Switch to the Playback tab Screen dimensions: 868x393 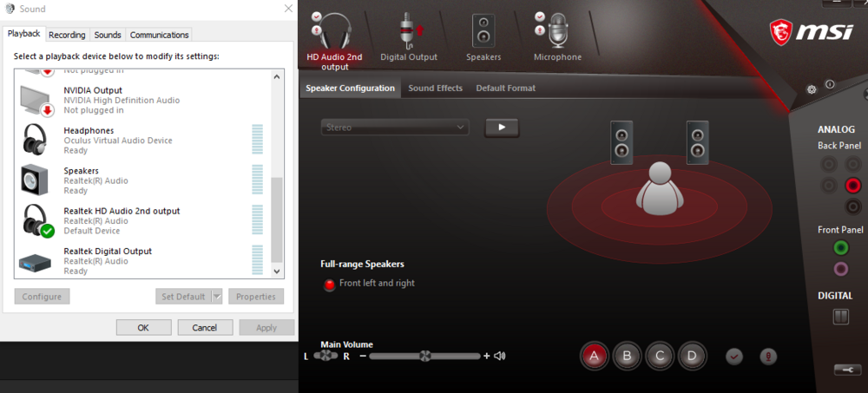(x=23, y=34)
